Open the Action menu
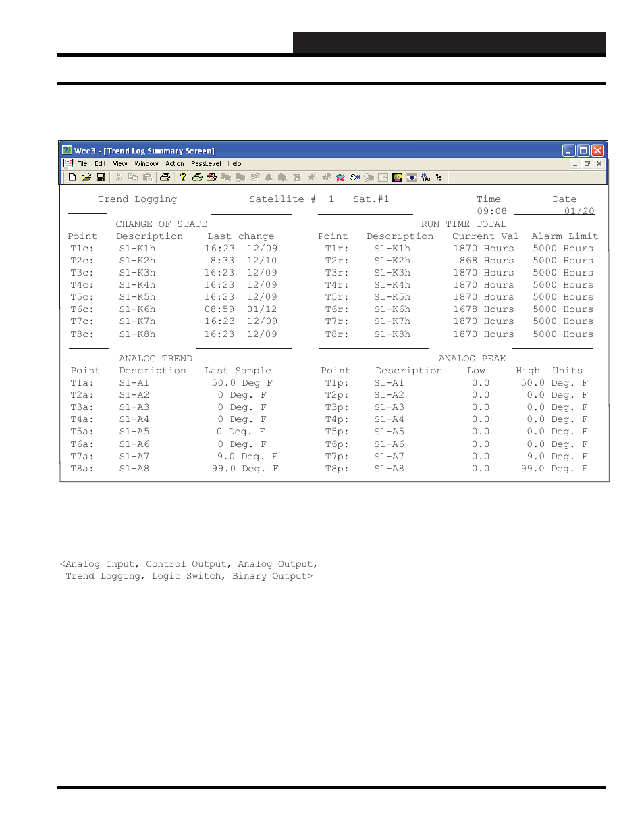The width and height of the screenshot is (644, 834). point(174,163)
